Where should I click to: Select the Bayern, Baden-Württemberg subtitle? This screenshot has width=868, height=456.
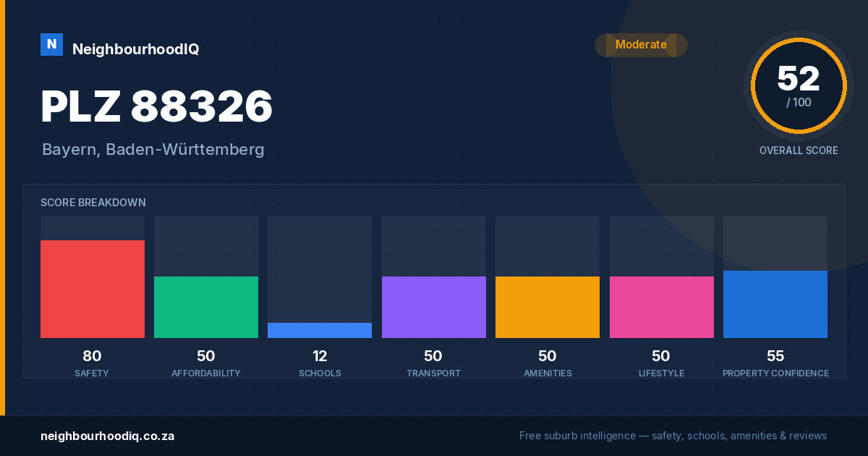153,150
